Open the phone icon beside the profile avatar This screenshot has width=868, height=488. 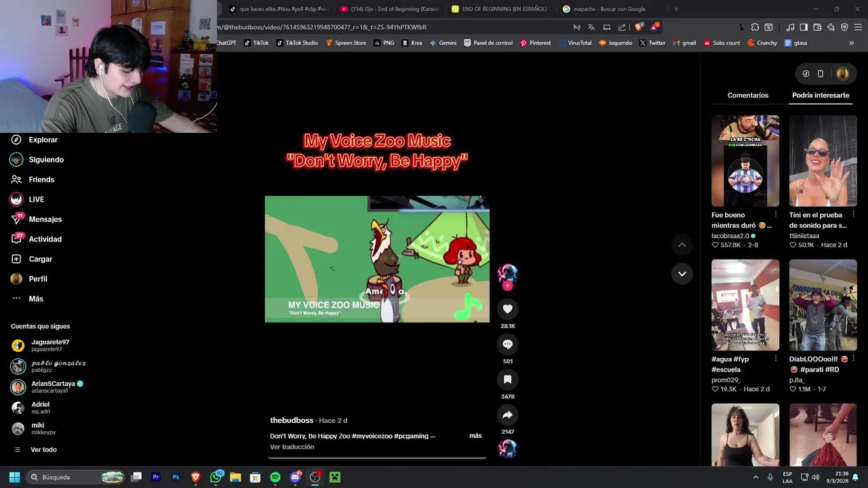(821, 74)
